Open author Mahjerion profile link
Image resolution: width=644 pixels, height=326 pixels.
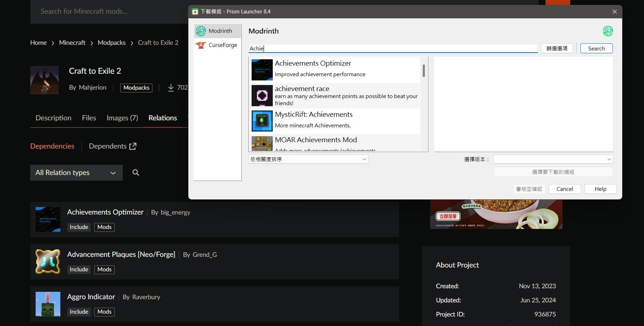click(x=92, y=87)
